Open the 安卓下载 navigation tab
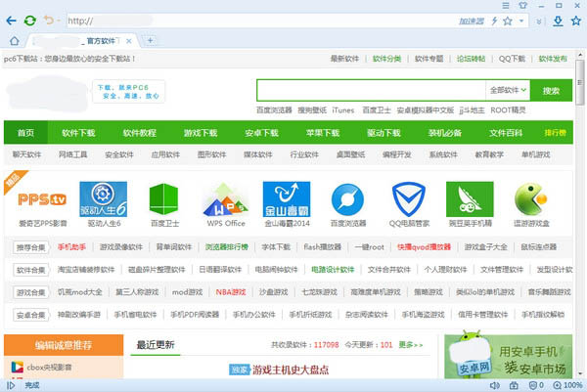Image resolution: width=587 pixels, height=392 pixels. [x=259, y=132]
